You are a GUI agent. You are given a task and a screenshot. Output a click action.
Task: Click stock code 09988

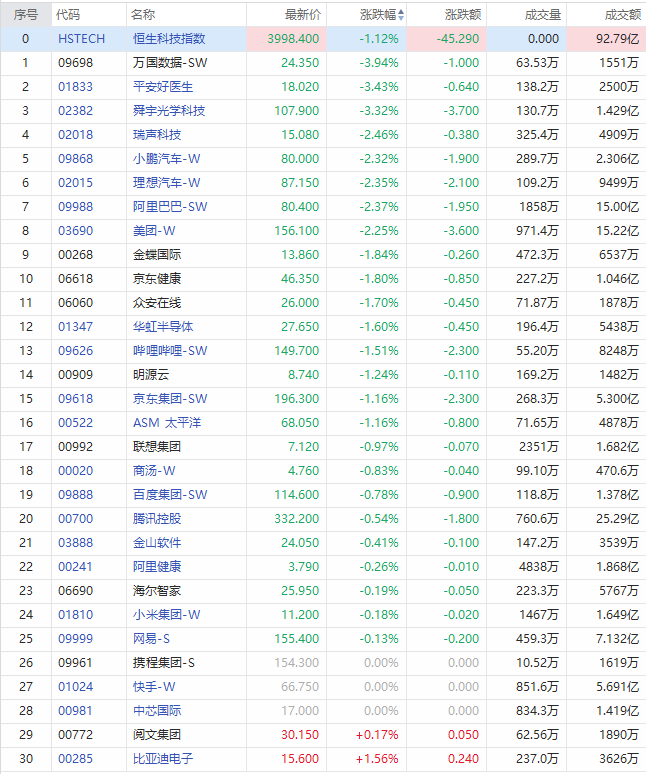(x=76, y=207)
